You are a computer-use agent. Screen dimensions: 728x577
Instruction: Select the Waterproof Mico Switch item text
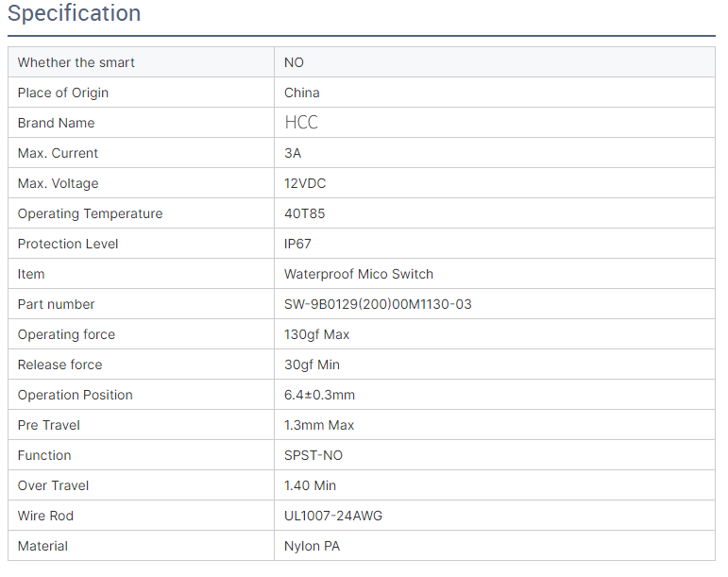click(359, 274)
